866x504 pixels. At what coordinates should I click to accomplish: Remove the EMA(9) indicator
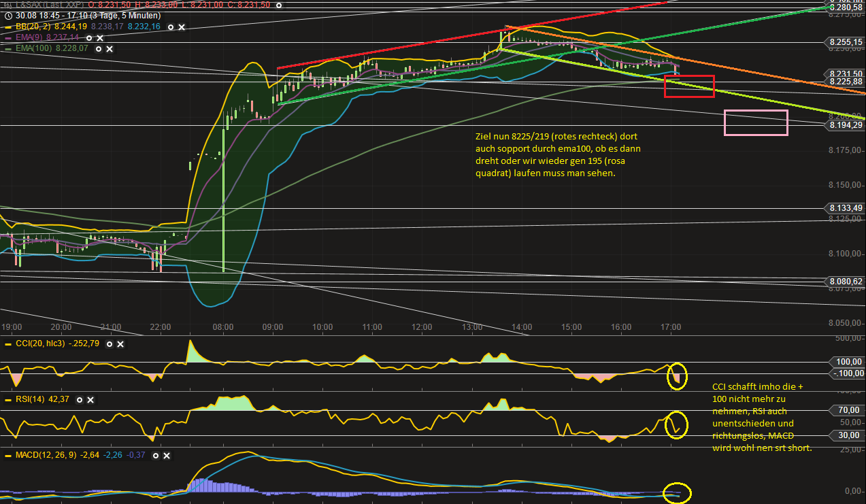pos(100,38)
